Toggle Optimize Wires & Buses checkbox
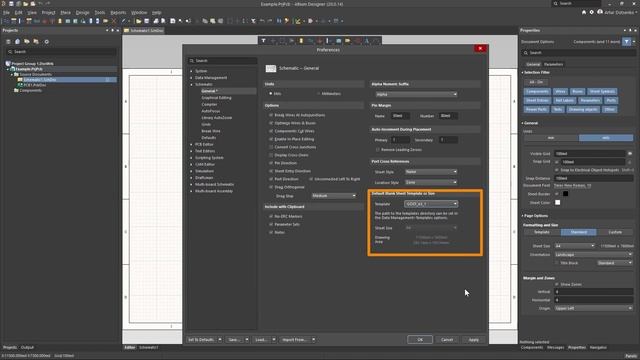The width and height of the screenshot is (640, 360). click(x=271, y=123)
